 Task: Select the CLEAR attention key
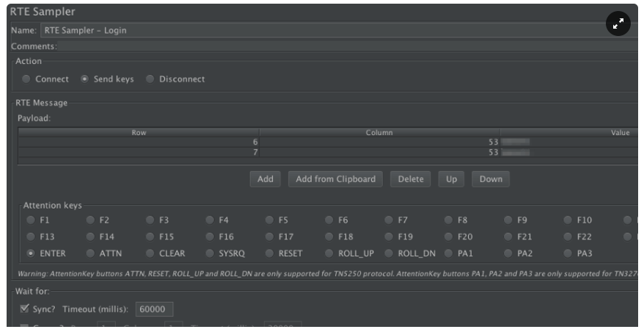150,253
